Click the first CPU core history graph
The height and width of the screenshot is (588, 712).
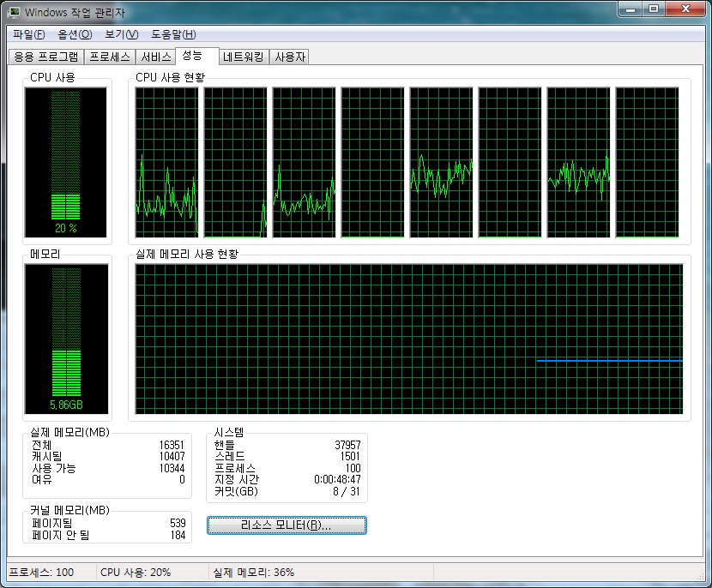[166, 162]
